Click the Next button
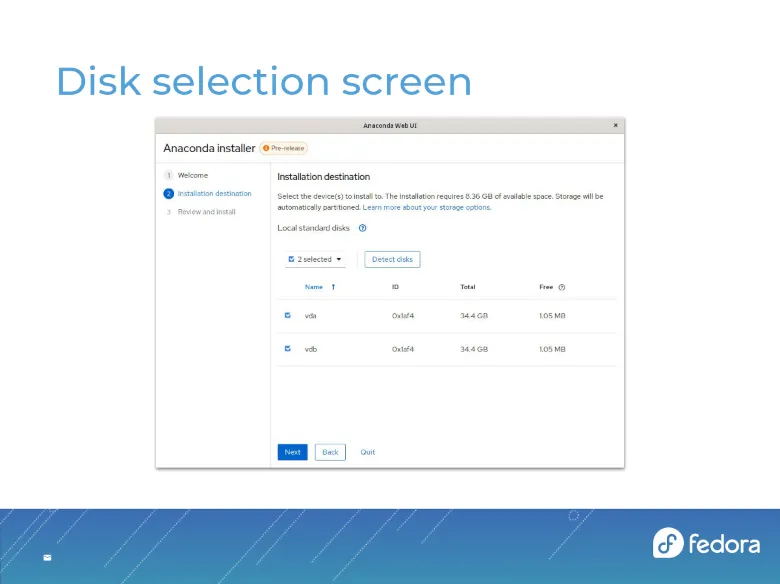780x584 pixels. coord(292,452)
